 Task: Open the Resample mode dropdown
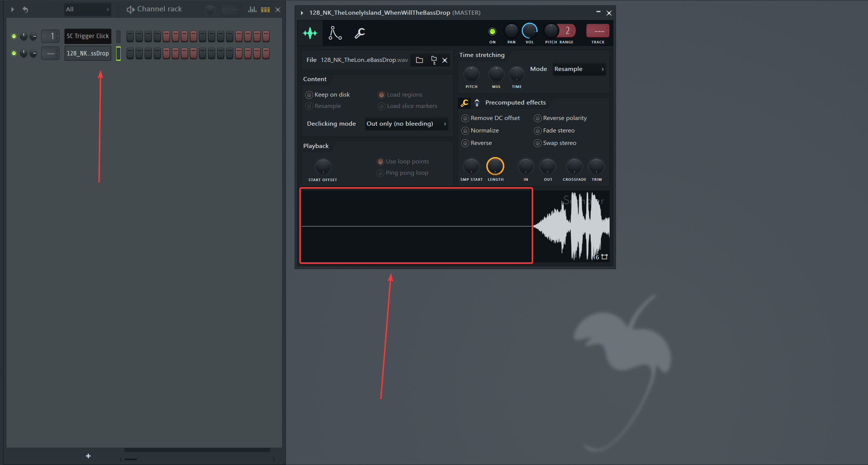(x=579, y=69)
